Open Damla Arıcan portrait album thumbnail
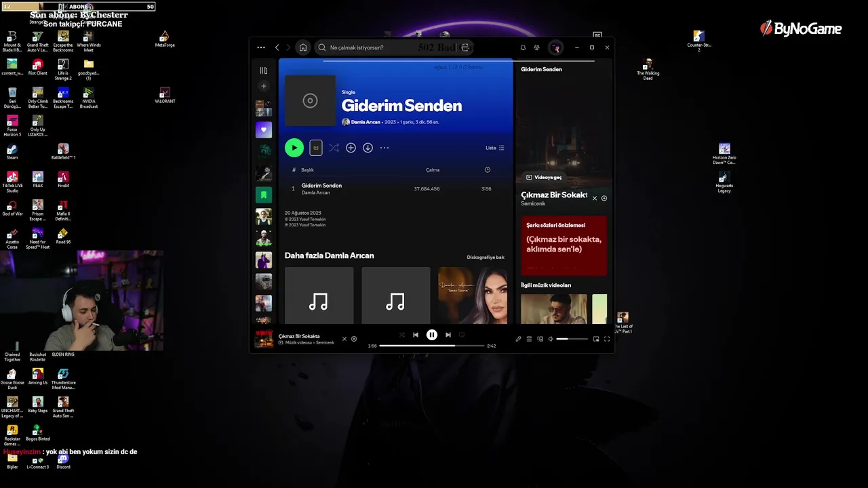The height and width of the screenshot is (488, 868). point(473,296)
